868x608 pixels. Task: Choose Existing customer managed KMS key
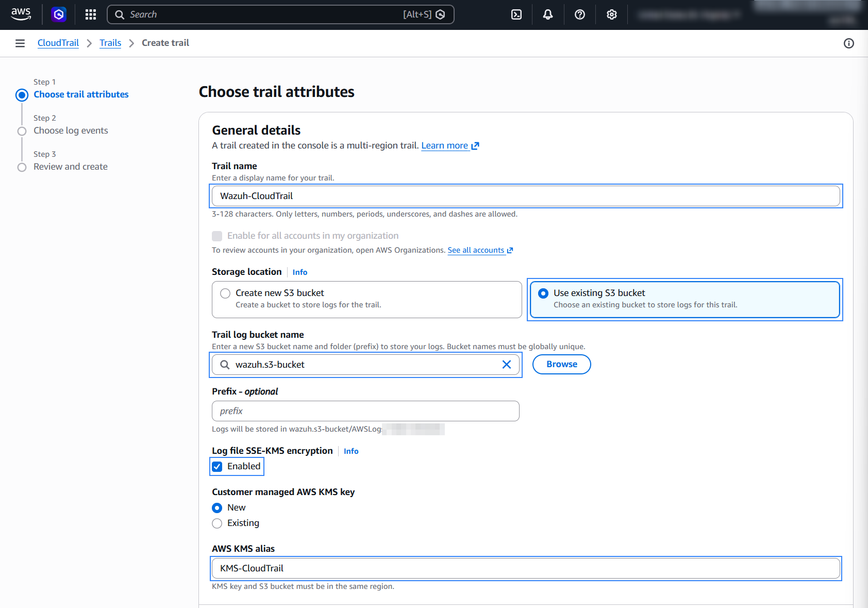point(218,523)
